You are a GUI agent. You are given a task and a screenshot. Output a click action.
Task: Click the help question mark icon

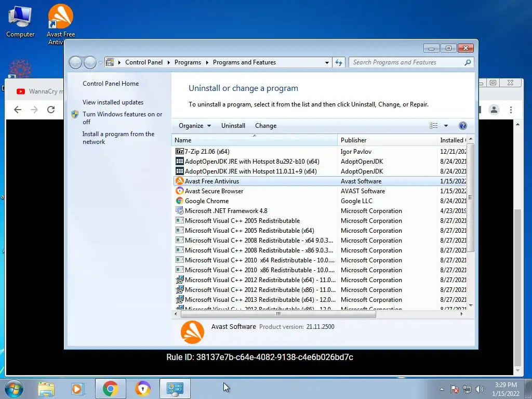pyautogui.click(x=462, y=126)
